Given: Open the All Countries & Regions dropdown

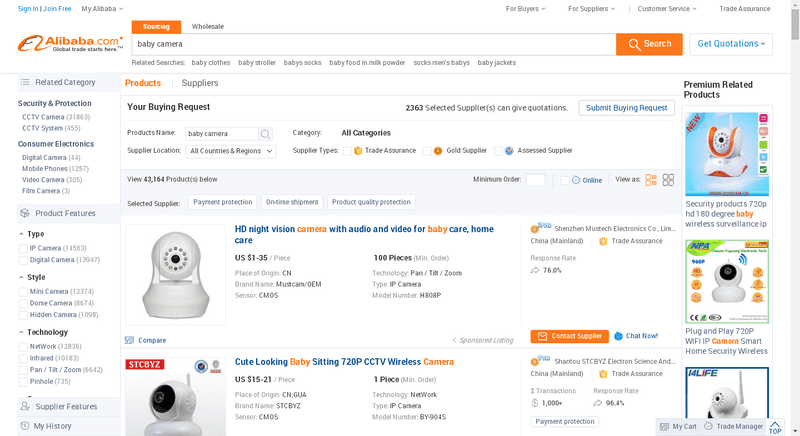Looking at the screenshot, I should point(231,151).
